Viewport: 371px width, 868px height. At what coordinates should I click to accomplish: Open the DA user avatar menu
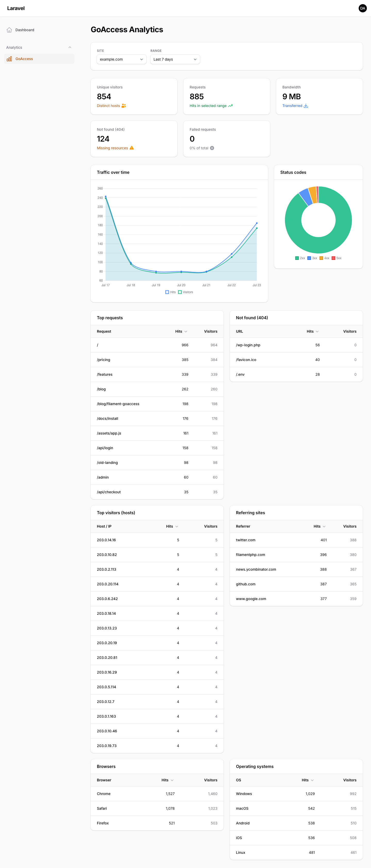pos(362,8)
